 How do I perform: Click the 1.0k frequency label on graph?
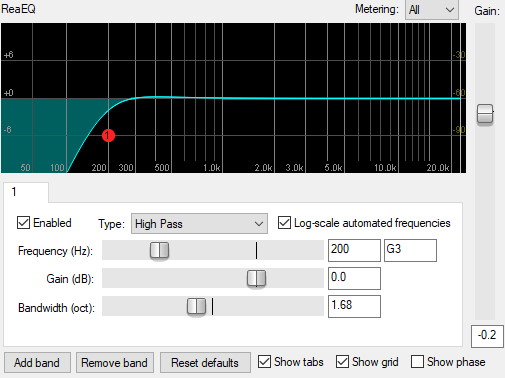(212, 168)
